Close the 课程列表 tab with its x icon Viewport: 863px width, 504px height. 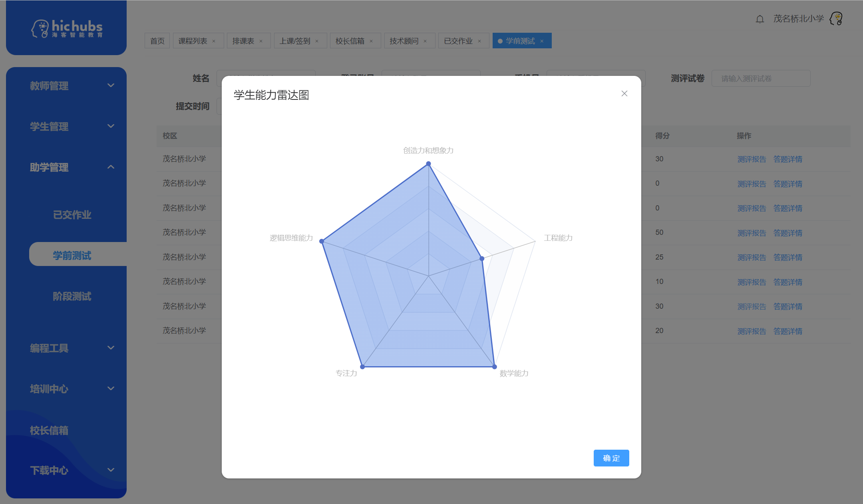click(x=214, y=40)
